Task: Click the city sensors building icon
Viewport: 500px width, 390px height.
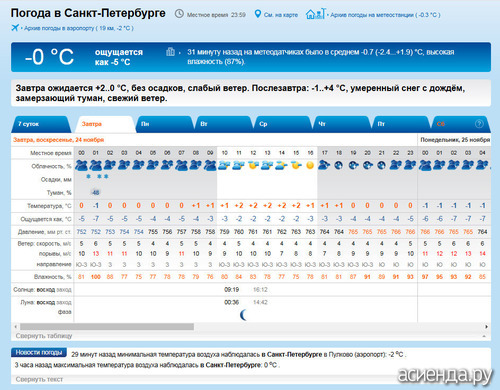Action: tap(170, 52)
